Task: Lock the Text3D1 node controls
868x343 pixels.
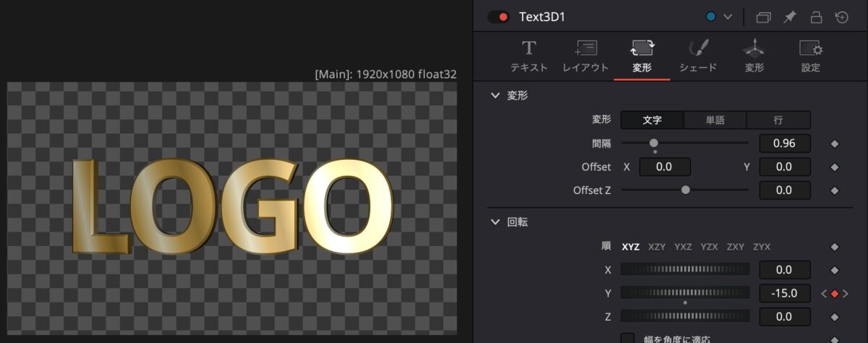Action: click(816, 17)
